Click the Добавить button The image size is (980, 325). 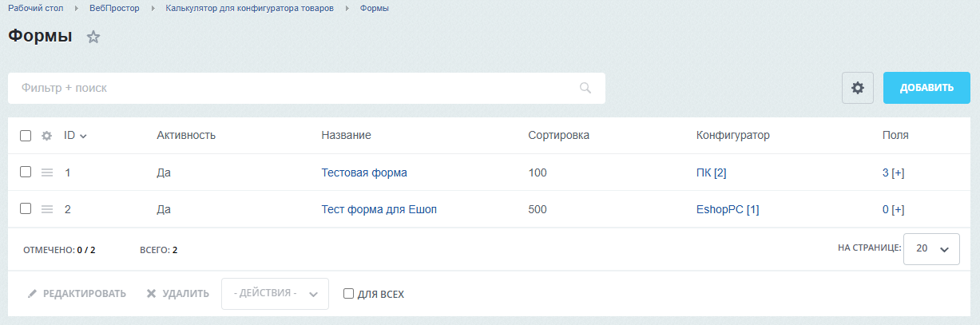click(x=926, y=88)
